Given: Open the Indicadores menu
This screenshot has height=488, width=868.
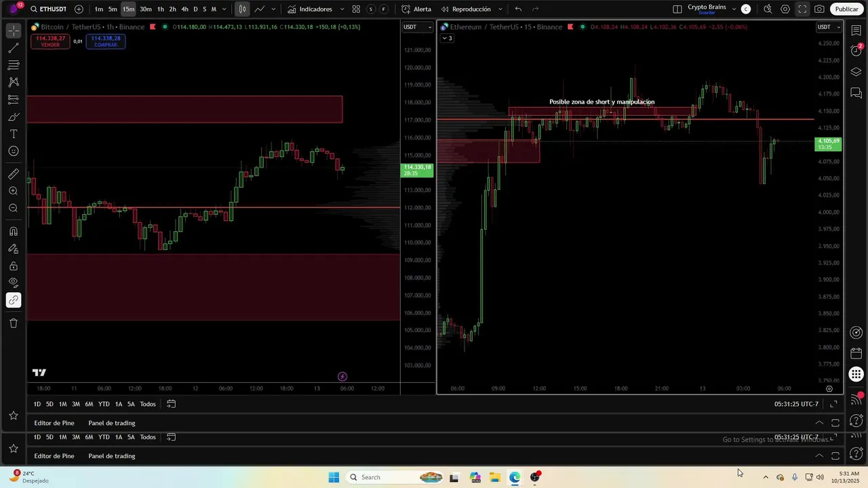Looking at the screenshot, I should click(310, 9).
